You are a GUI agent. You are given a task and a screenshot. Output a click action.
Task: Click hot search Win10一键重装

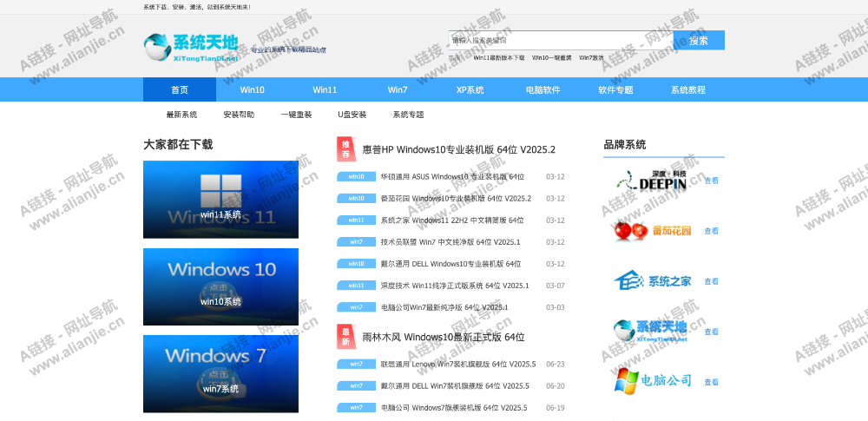pos(551,57)
